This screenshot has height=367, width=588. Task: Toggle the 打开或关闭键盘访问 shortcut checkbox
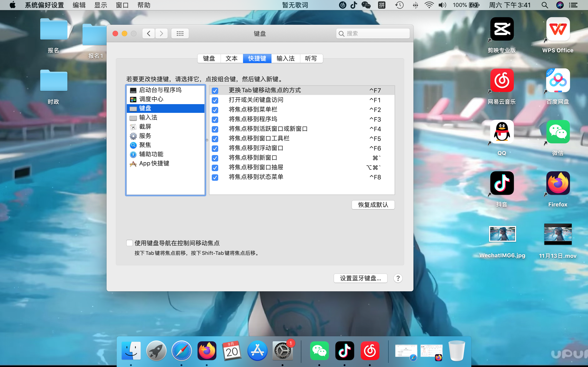[215, 100]
